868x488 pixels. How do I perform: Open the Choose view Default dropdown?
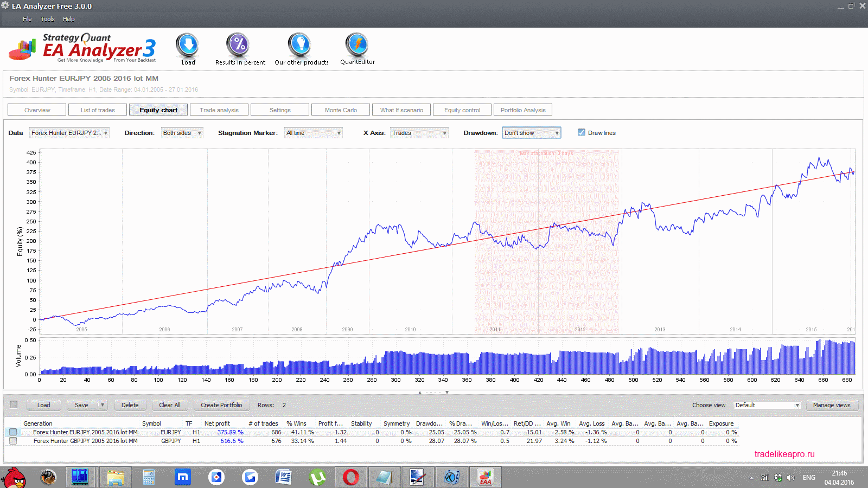pyautogui.click(x=767, y=405)
